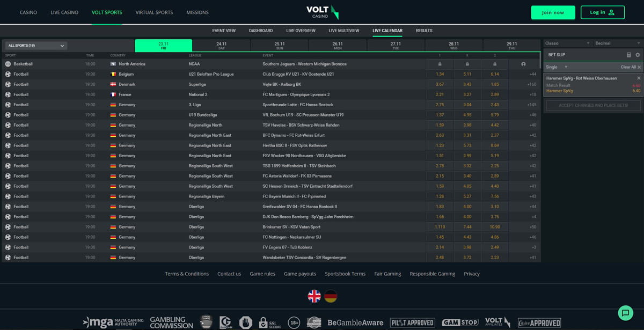Click the hand stop badge in footer
The image size is (644, 330).
tap(246, 322)
